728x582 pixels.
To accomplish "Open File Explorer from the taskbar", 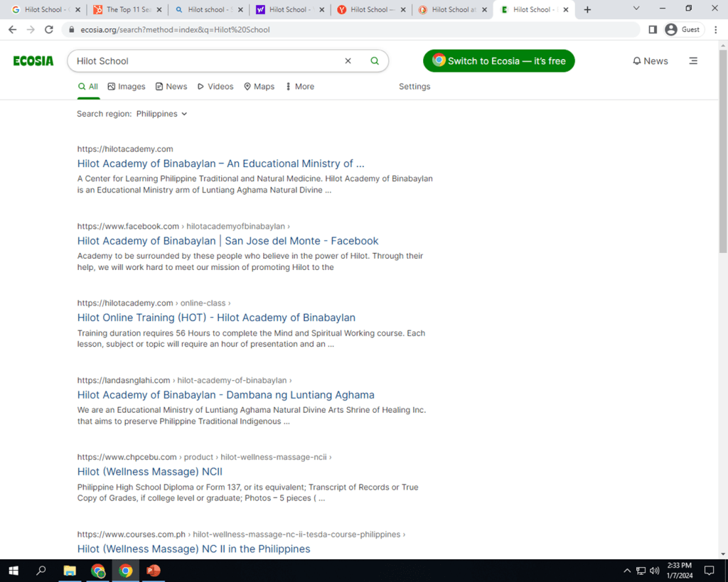I will [x=70, y=571].
